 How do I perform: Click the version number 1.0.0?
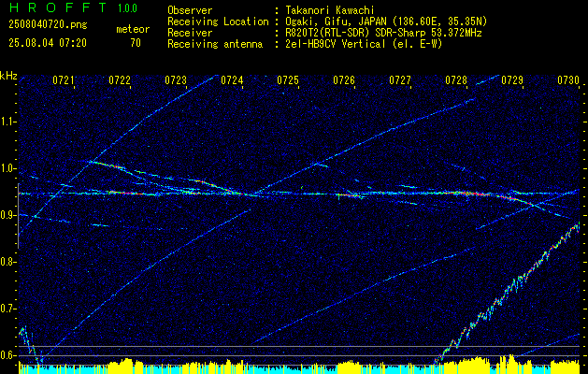point(127,8)
